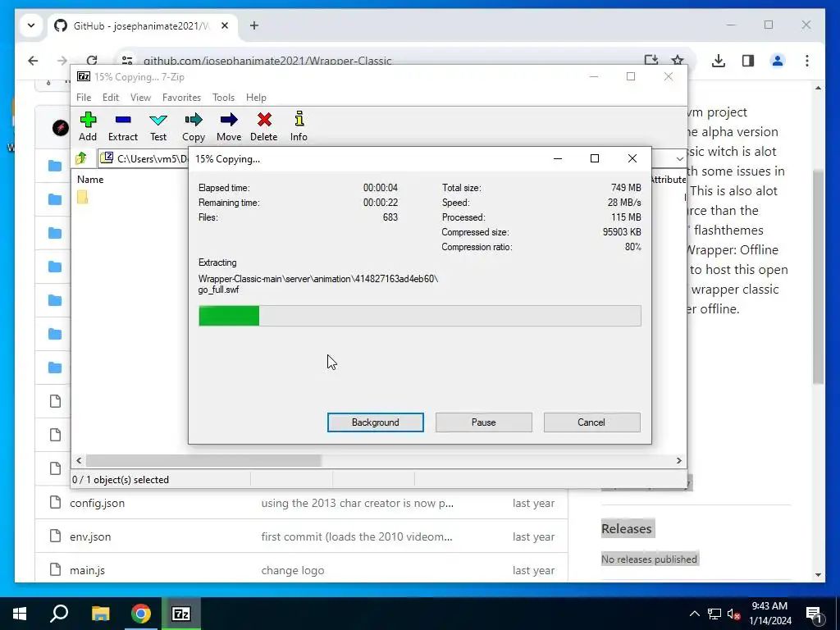Image resolution: width=840 pixels, height=630 pixels.
Task: Open the Help menu in 7-Zip
Action: point(256,98)
